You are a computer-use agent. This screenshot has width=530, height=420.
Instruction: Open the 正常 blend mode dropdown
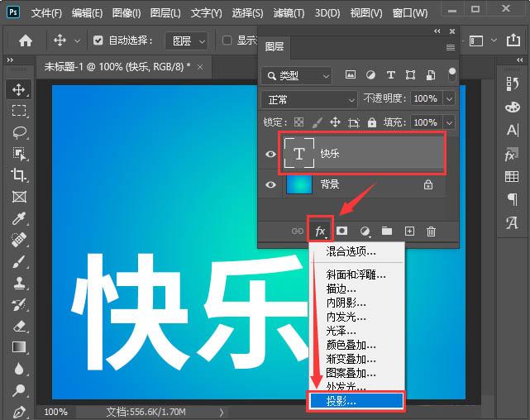coord(309,100)
